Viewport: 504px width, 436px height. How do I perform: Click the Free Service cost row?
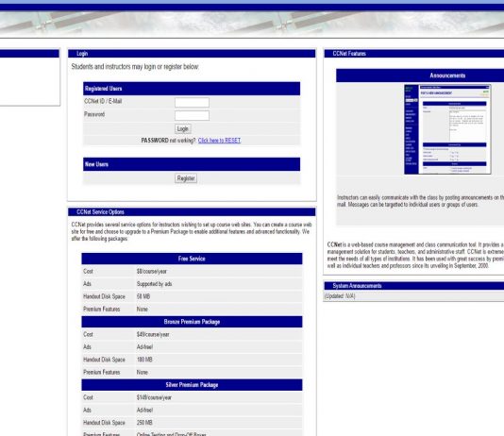(192, 272)
